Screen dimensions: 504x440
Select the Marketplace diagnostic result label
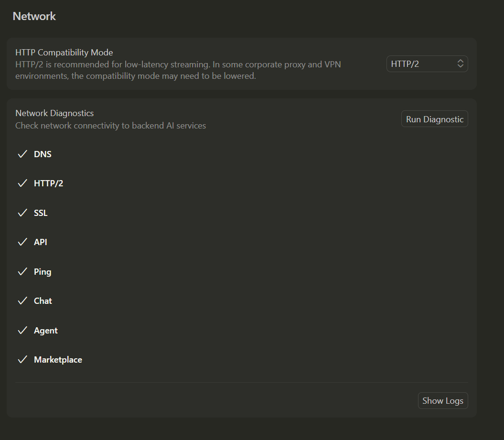58,360
